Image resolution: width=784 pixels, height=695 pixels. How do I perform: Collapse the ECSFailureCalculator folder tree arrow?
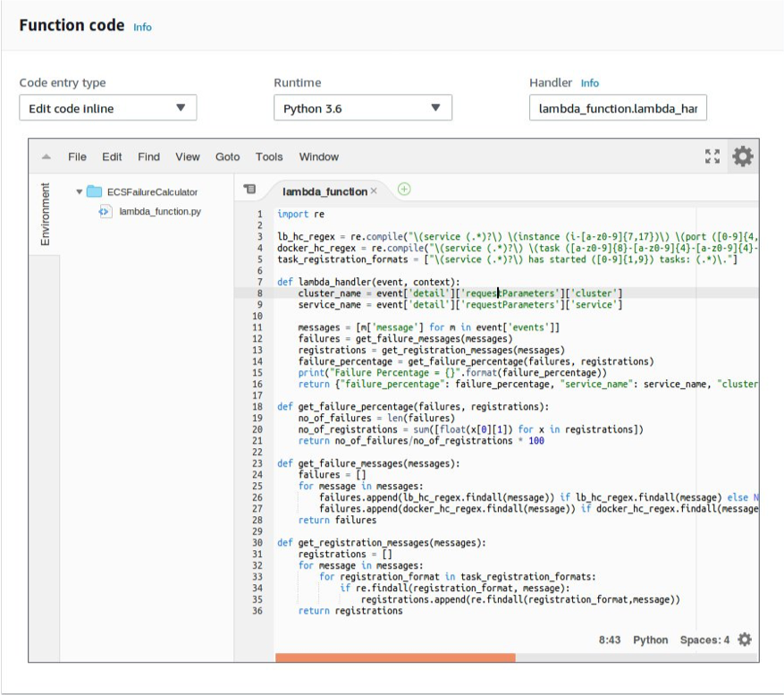point(79,191)
